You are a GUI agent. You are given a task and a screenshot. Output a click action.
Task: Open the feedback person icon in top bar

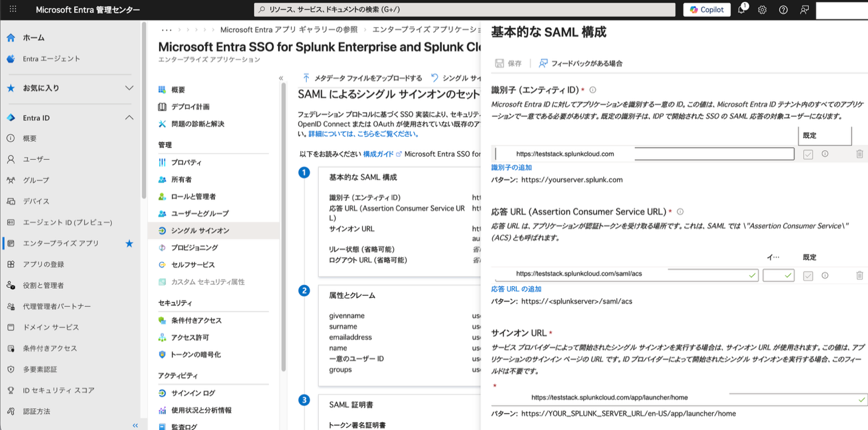coord(804,10)
